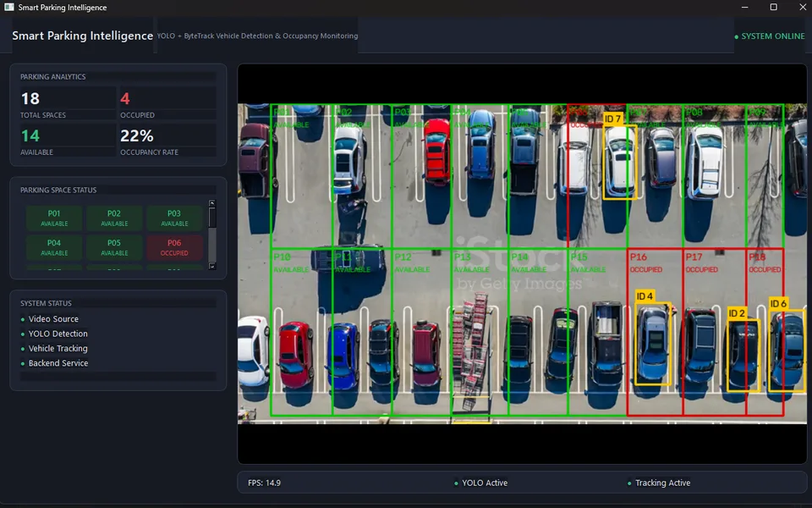Click the ID 2 tracking label on the video

(737, 313)
